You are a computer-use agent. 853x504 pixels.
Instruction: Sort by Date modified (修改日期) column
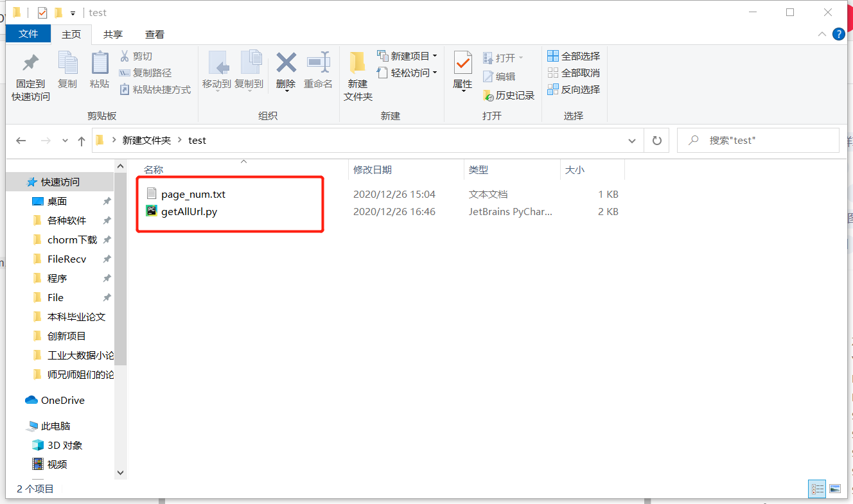[373, 170]
